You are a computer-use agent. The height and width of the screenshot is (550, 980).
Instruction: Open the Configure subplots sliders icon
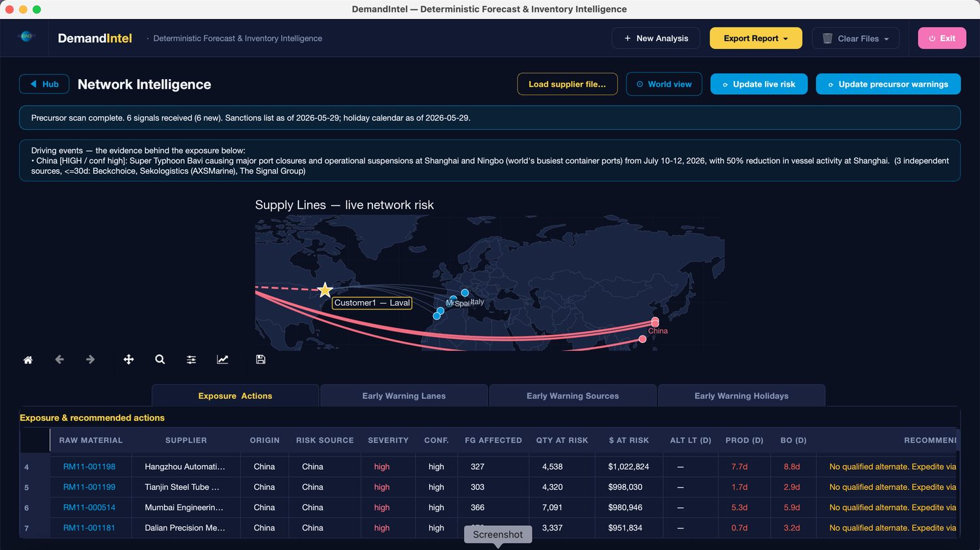coord(191,359)
